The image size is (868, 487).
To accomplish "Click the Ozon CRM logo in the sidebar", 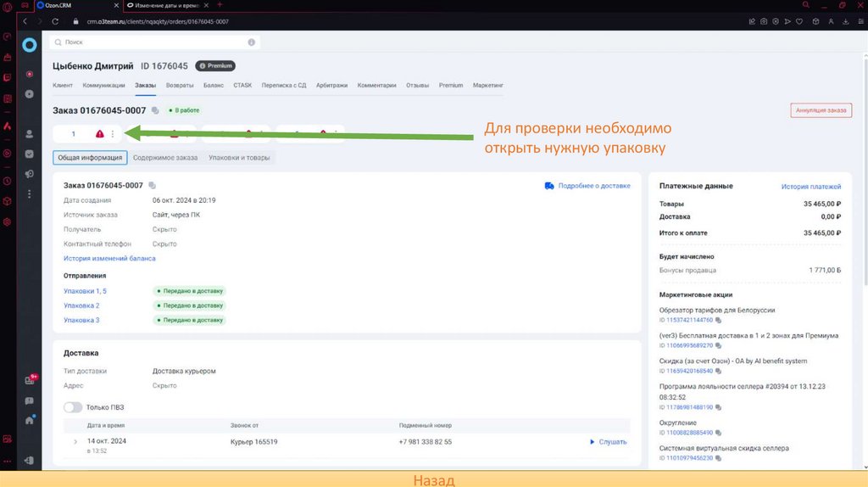I will 30,45.
